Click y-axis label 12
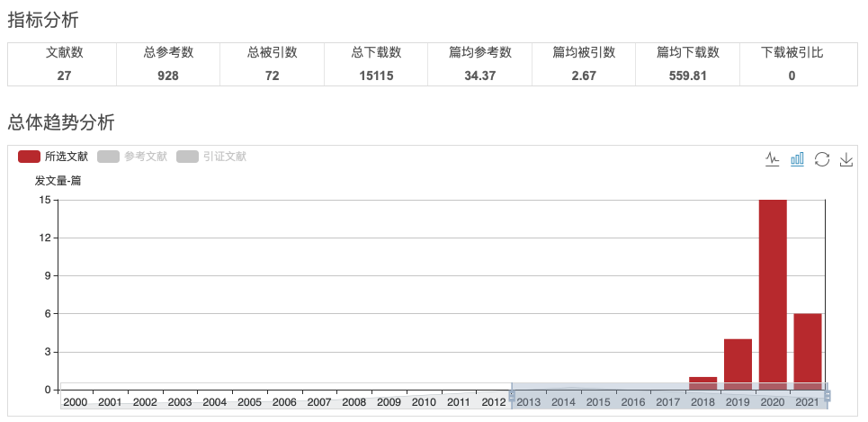 pyautogui.click(x=45, y=238)
